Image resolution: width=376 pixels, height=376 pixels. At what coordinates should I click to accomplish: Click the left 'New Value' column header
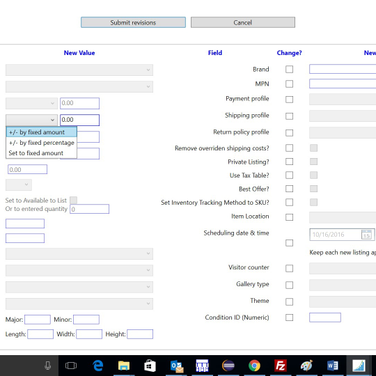(x=79, y=53)
